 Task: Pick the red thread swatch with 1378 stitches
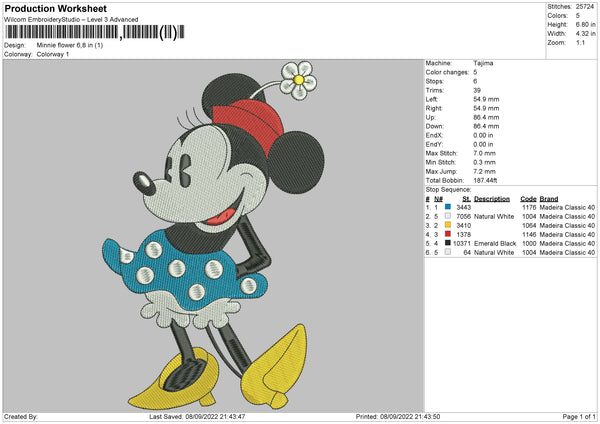click(447, 234)
